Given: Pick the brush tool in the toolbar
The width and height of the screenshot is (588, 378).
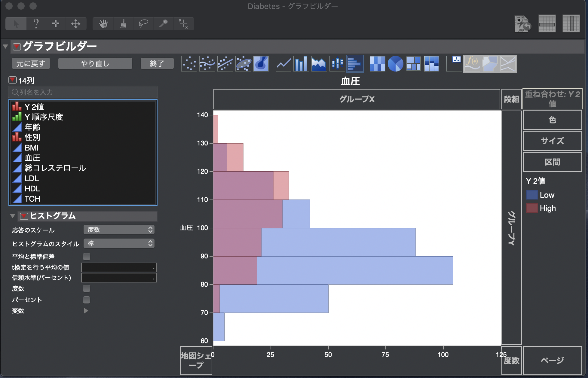Looking at the screenshot, I should 123,23.
